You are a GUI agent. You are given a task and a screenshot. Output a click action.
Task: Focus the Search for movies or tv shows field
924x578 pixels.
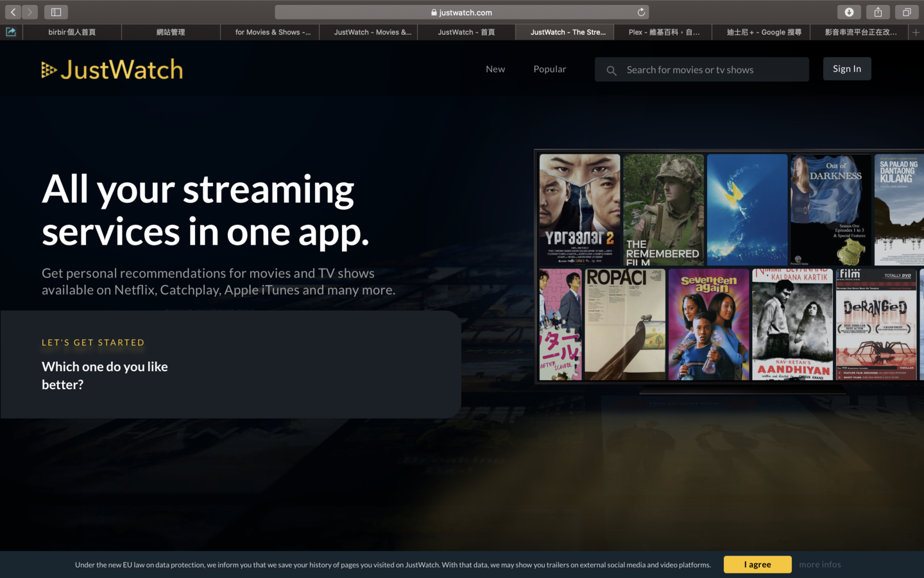(702, 69)
